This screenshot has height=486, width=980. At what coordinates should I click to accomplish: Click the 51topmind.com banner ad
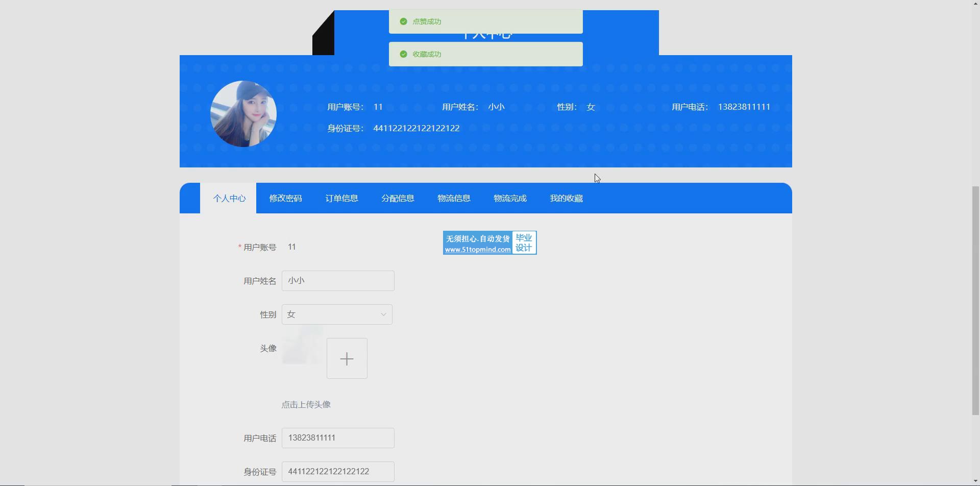489,243
